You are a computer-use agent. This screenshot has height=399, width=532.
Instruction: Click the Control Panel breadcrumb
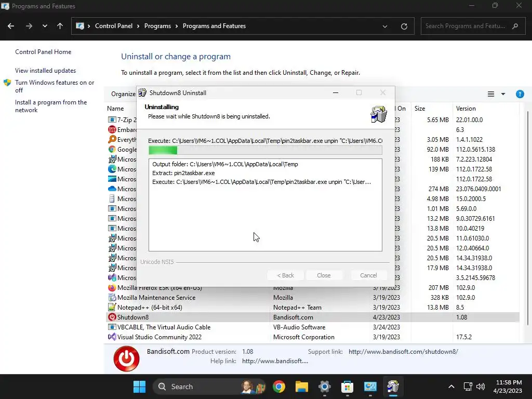[x=114, y=26]
